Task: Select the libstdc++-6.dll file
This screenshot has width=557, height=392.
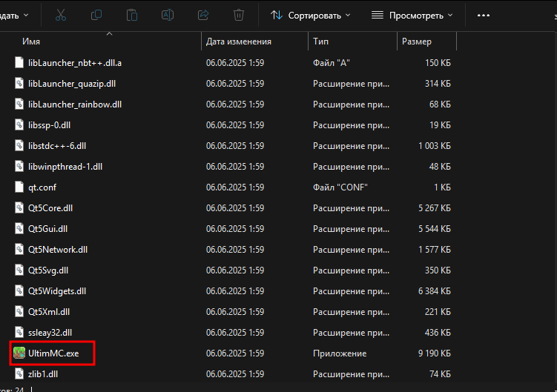Action: pos(57,146)
